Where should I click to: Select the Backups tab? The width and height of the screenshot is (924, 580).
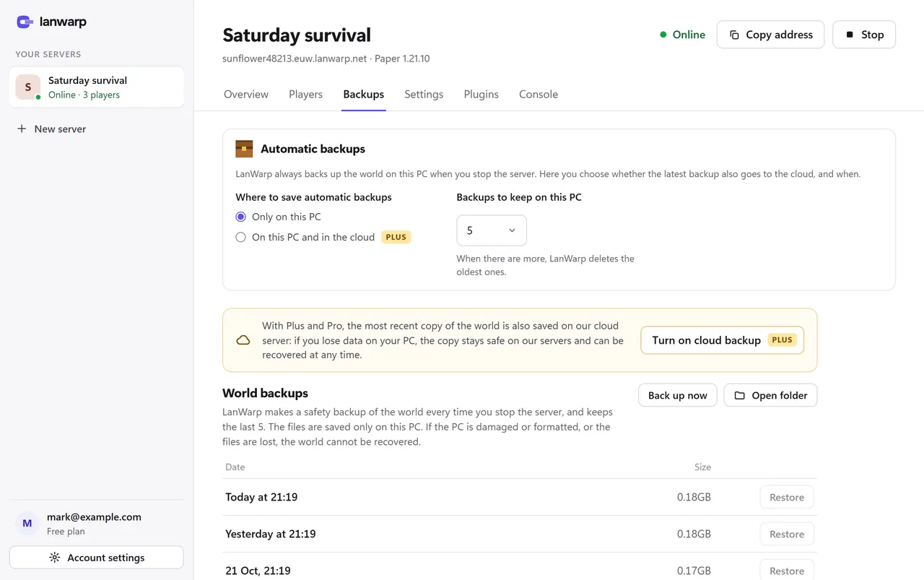click(364, 94)
